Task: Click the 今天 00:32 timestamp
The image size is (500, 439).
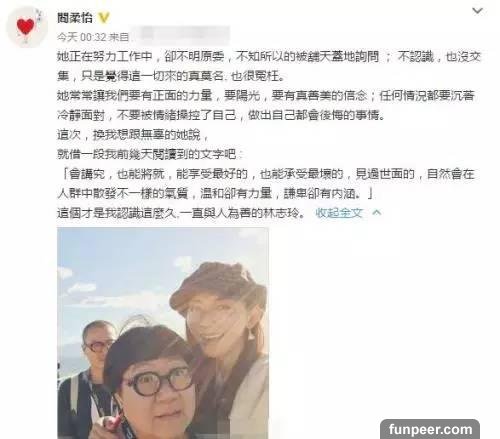Action: coord(82,37)
